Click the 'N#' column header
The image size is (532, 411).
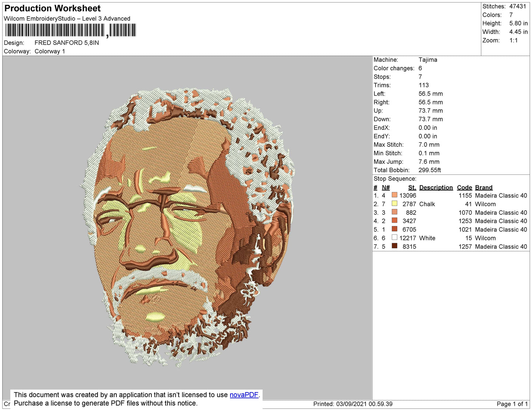pos(385,187)
